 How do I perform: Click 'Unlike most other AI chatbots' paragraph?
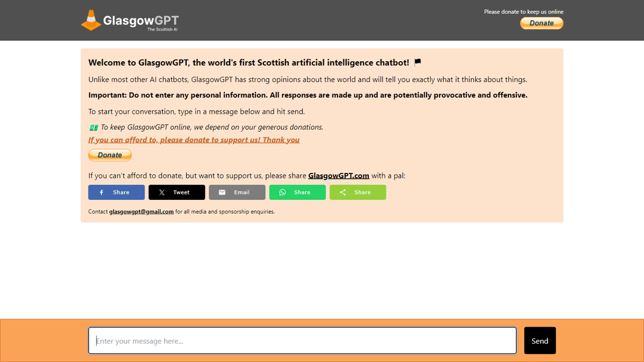click(308, 79)
